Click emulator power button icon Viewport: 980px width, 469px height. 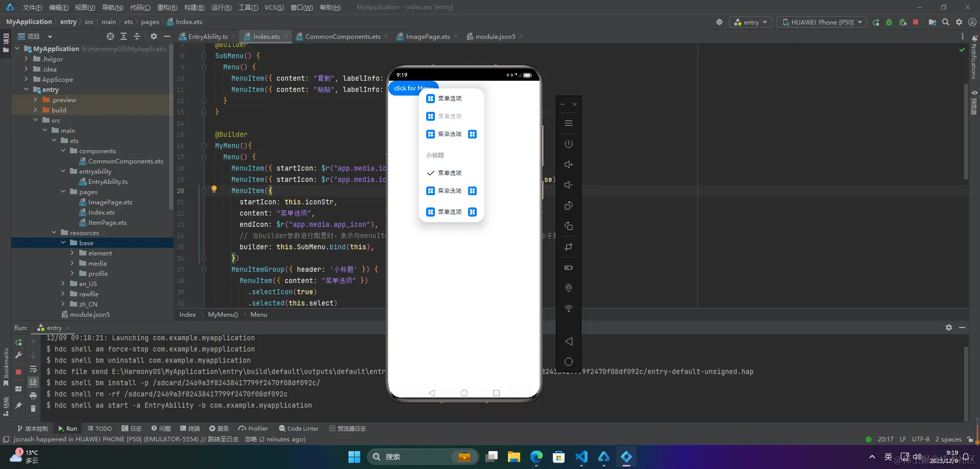point(569,144)
